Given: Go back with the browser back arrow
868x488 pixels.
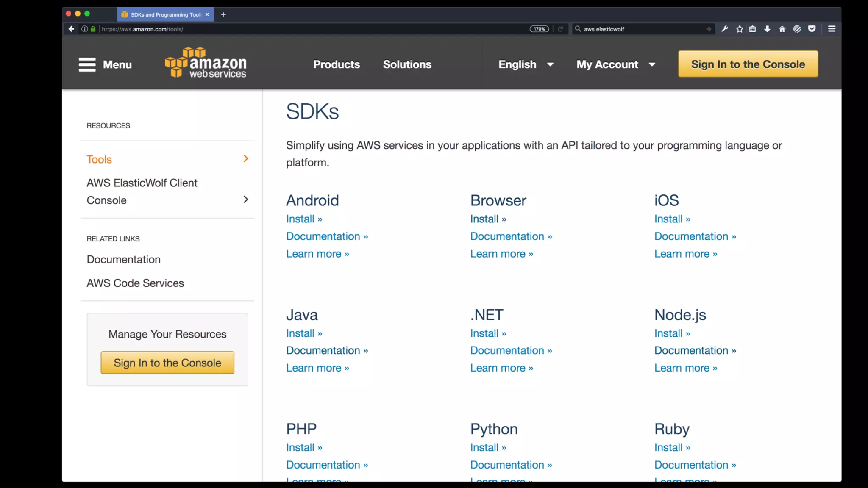Looking at the screenshot, I should tap(71, 29).
